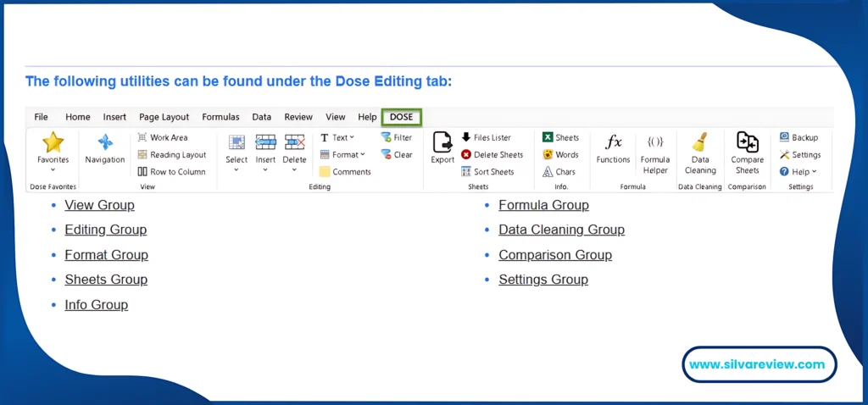The height and width of the screenshot is (405, 868).
Task: Switch to the Data tab
Action: click(262, 117)
